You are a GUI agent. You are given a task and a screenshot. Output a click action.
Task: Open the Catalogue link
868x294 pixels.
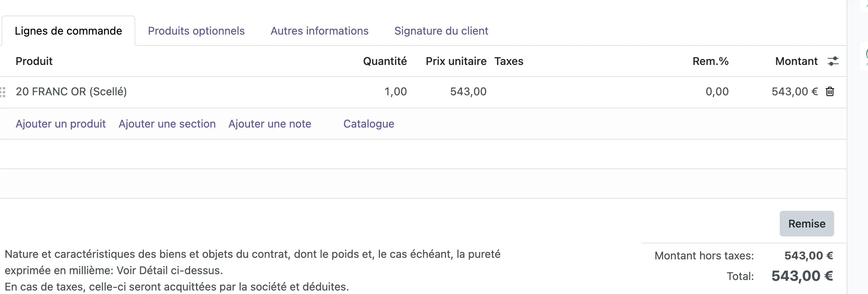coord(369,124)
